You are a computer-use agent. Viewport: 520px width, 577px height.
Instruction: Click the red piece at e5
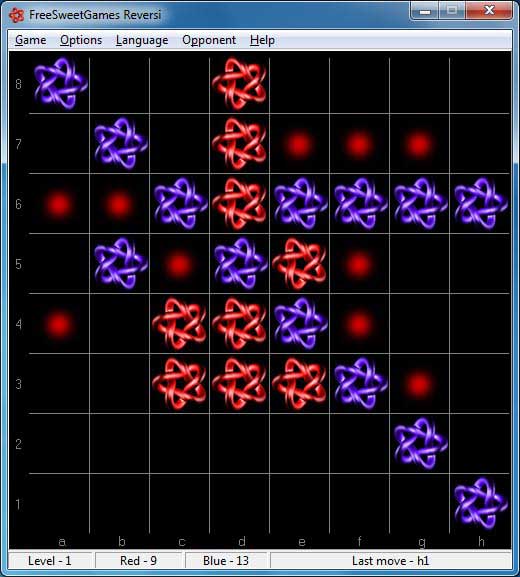(x=300, y=263)
